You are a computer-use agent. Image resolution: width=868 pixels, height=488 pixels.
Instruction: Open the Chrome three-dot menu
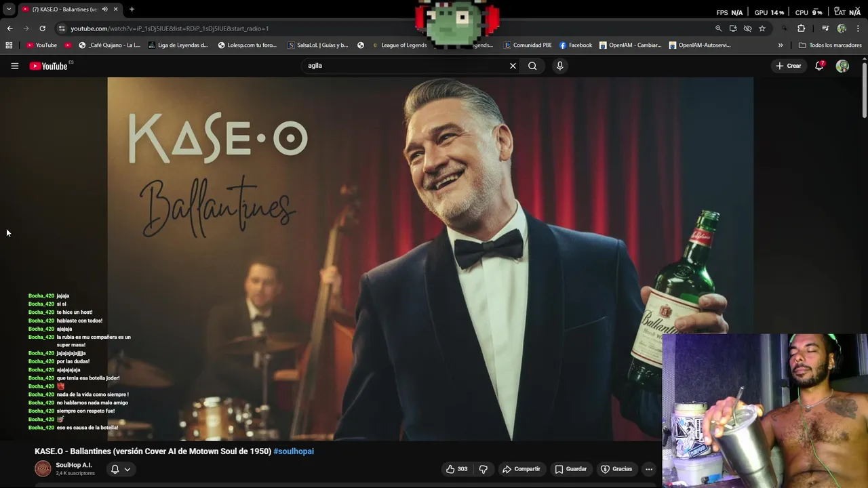click(x=859, y=28)
